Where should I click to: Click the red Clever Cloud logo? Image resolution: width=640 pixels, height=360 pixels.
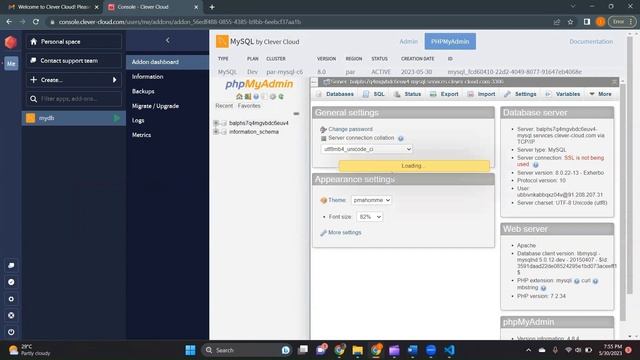11,42
